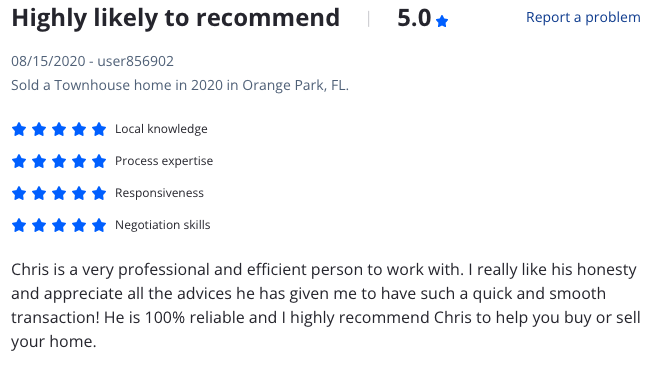Click the third star of Process expertise
668x365 pixels.
[59, 161]
